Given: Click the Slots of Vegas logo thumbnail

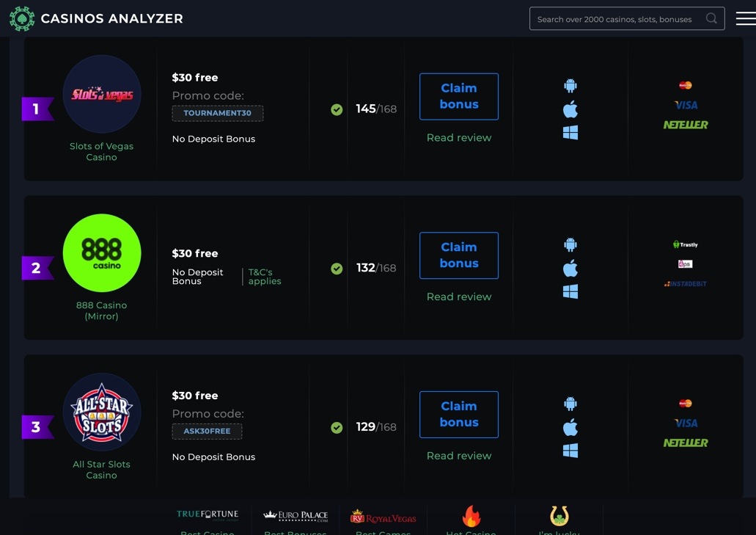Looking at the screenshot, I should coord(102,94).
